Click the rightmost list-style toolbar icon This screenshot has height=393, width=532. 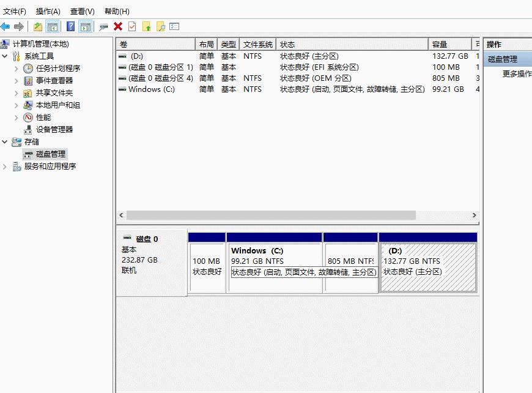[x=175, y=26]
